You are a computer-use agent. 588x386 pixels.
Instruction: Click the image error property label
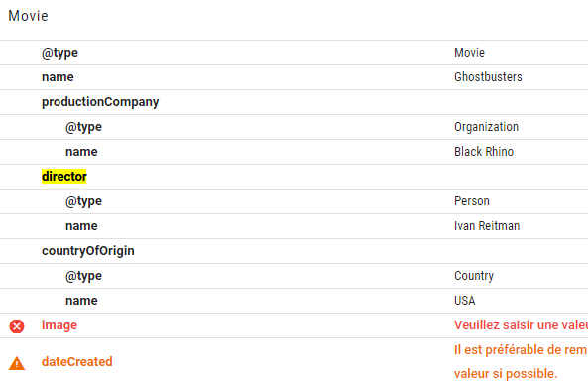pyautogui.click(x=59, y=325)
